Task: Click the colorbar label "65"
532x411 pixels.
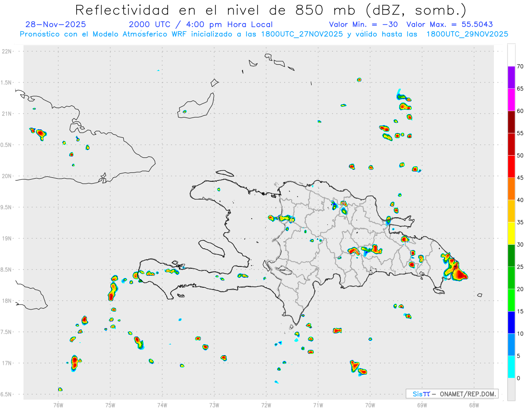Action: [520, 89]
